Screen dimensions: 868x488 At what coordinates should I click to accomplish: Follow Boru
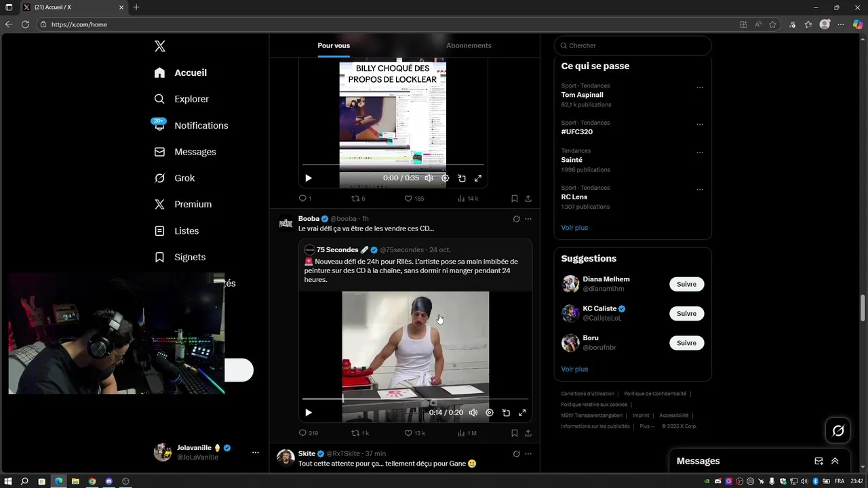click(686, 343)
